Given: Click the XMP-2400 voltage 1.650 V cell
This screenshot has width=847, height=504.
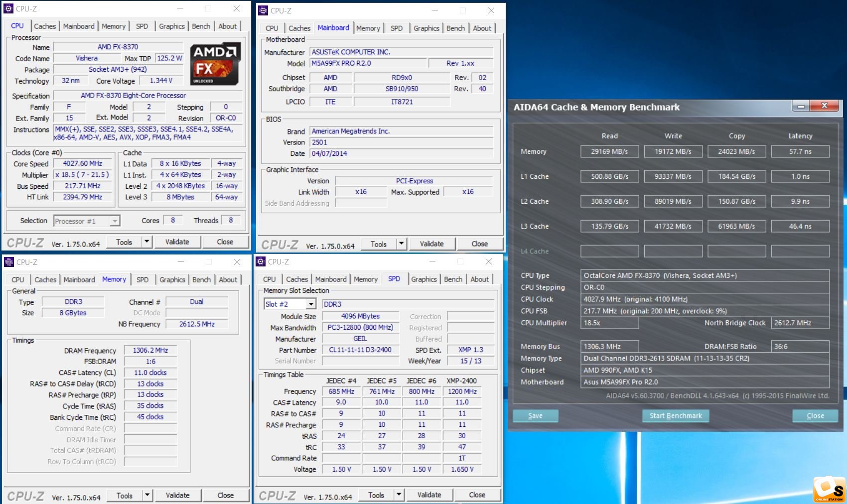Looking at the screenshot, I should click(x=462, y=469).
